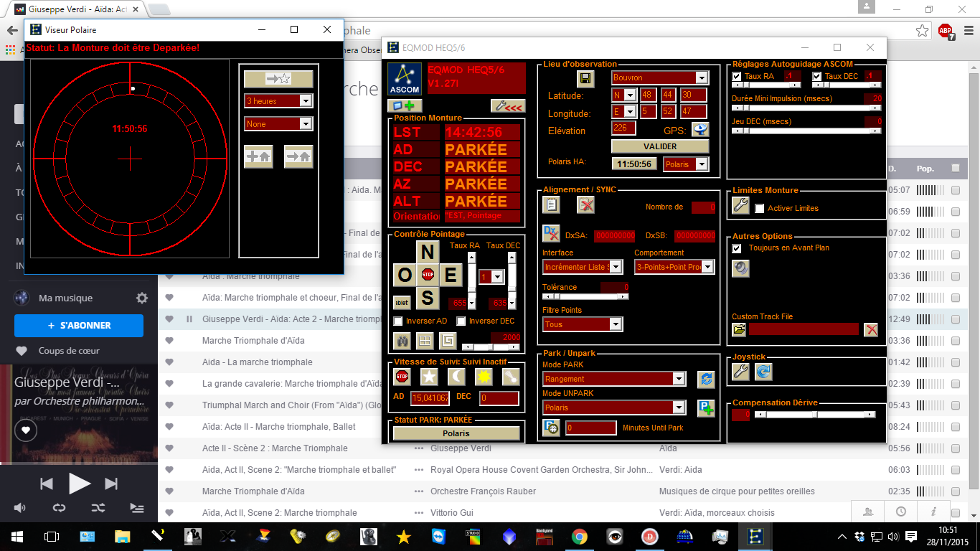
Task: Open the Mode UNPARK Polaris dropdown
Action: (679, 408)
